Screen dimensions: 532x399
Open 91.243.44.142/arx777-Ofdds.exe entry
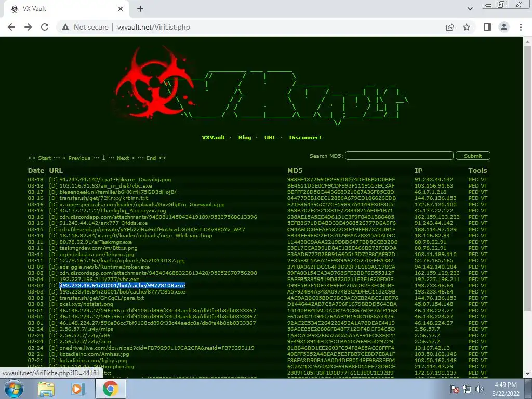click(103, 223)
